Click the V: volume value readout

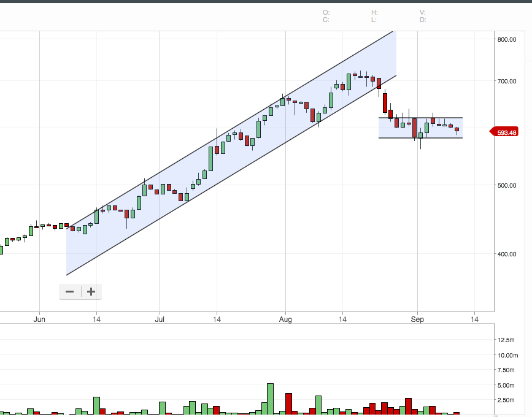coord(423,12)
